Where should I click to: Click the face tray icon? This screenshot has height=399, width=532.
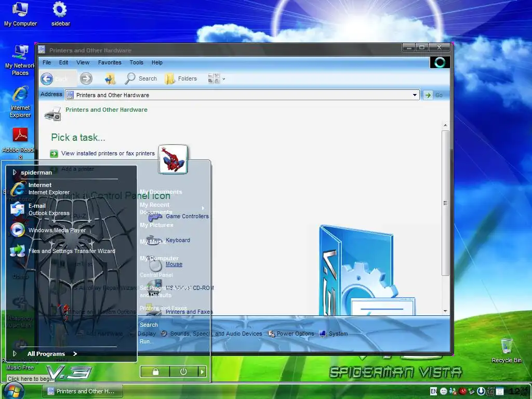pyautogui.click(x=444, y=391)
